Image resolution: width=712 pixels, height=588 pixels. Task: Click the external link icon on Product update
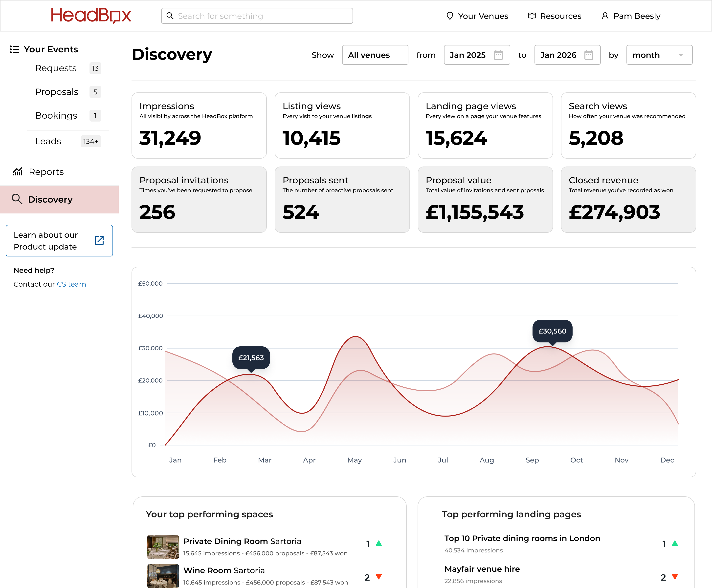coord(99,241)
